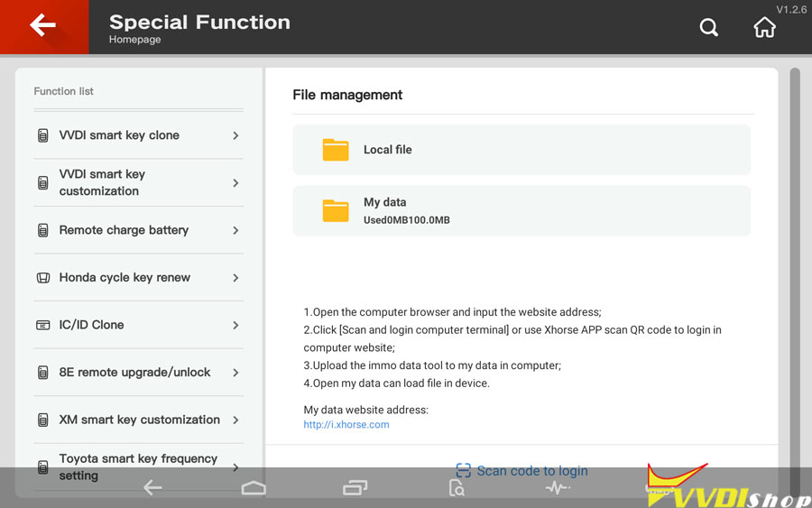Open the http://i.xhorse.com link
Screen dimensions: 812x508
[x=346, y=425]
